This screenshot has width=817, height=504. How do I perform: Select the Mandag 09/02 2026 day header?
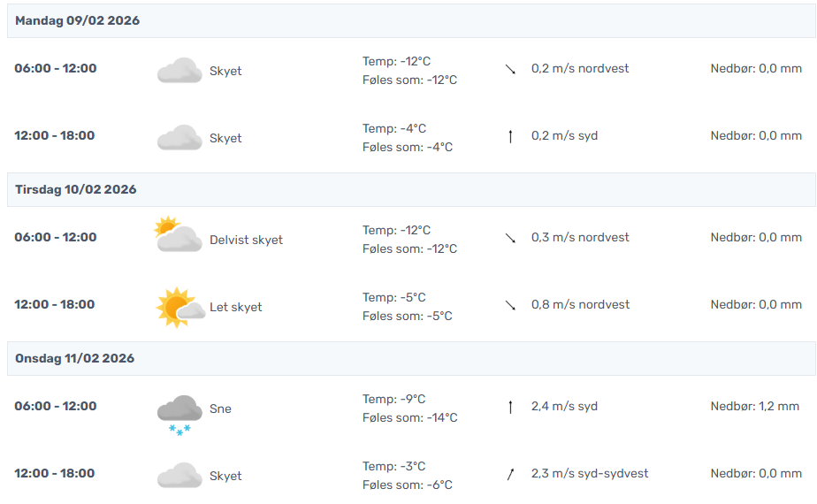pyautogui.click(x=78, y=20)
